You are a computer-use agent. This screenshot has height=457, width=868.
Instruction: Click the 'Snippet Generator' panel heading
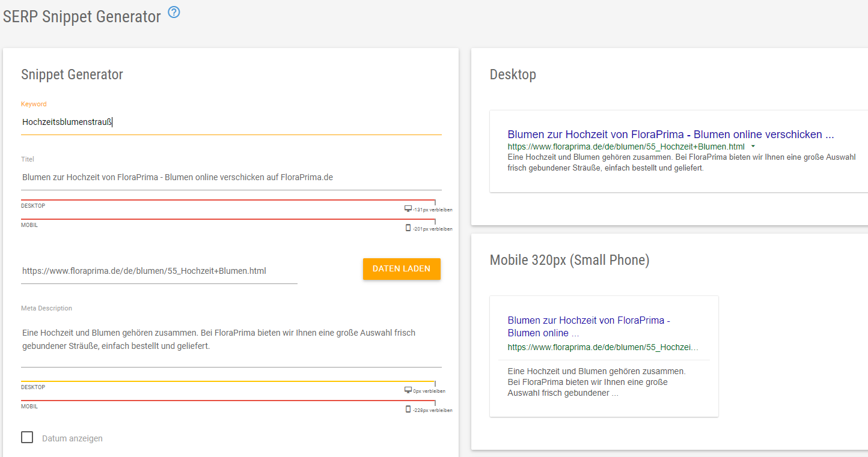coord(72,74)
